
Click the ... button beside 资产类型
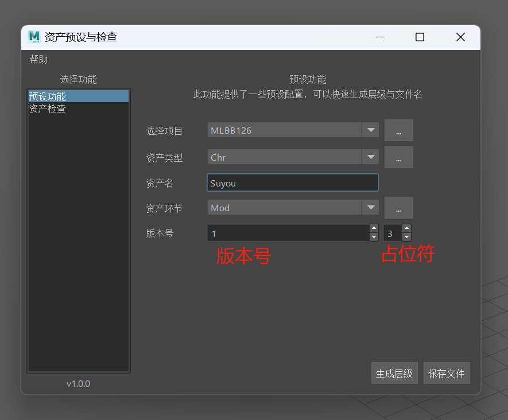(x=399, y=157)
